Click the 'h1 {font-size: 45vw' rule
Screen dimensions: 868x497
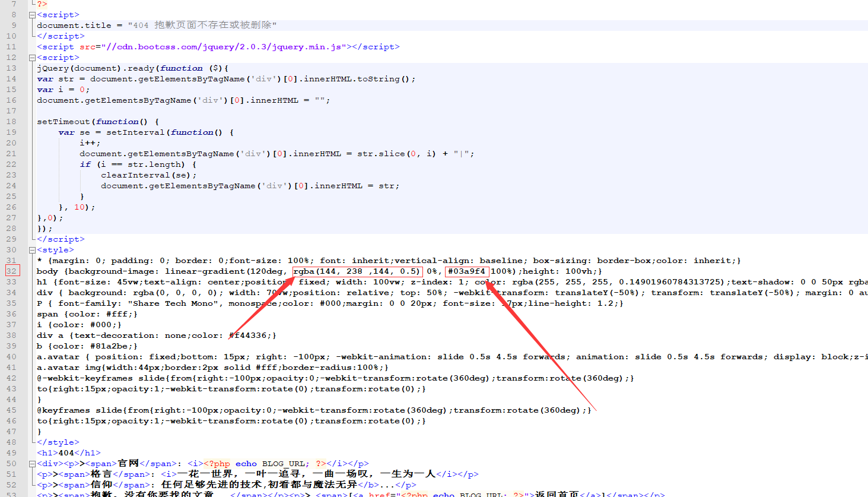point(89,282)
